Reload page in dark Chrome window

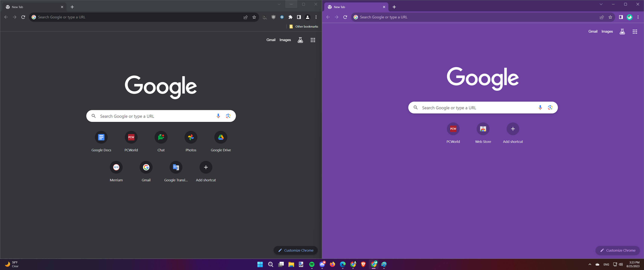23,17
